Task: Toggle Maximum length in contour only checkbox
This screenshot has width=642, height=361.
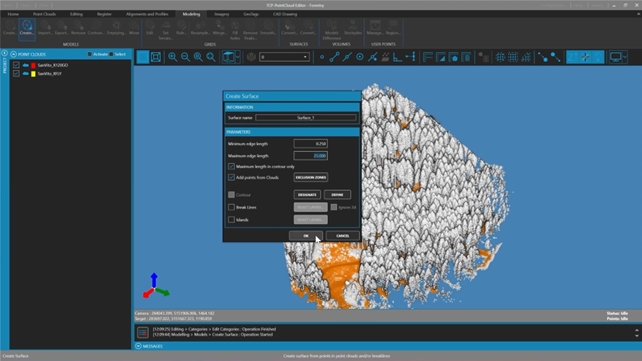Action: point(231,167)
